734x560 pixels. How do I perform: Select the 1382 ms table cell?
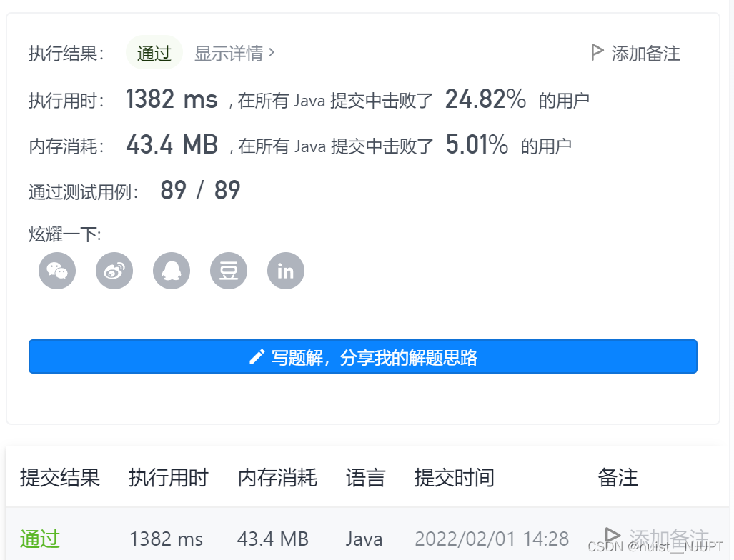tap(167, 539)
